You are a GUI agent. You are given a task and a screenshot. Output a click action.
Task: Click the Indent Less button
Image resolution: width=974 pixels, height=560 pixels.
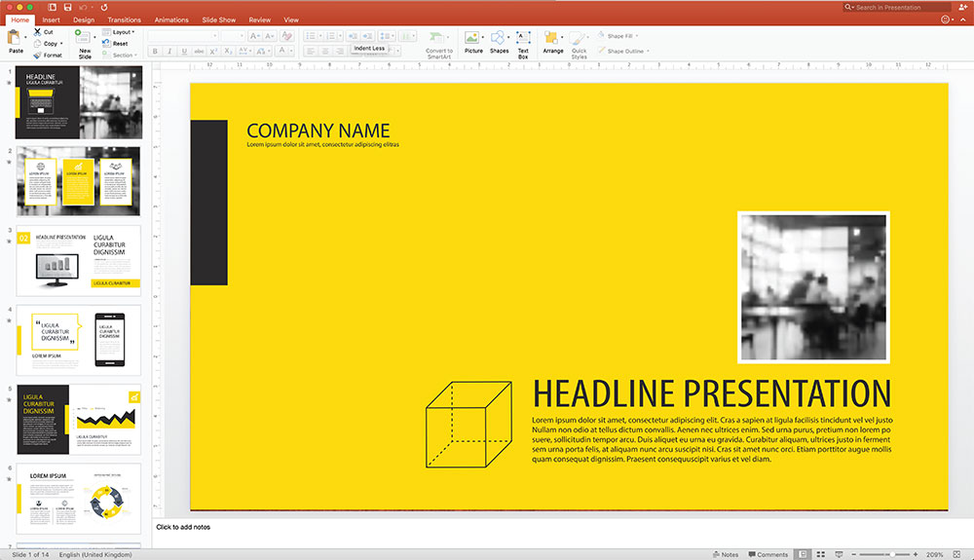354,36
